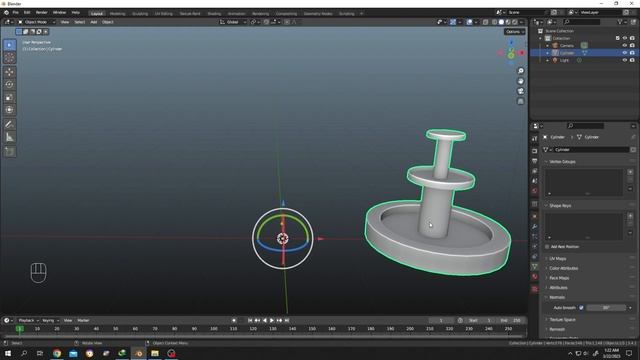The width and height of the screenshot is (640, 360).
Task: Open the timeline Marker menu
Action: coord(83,320)
